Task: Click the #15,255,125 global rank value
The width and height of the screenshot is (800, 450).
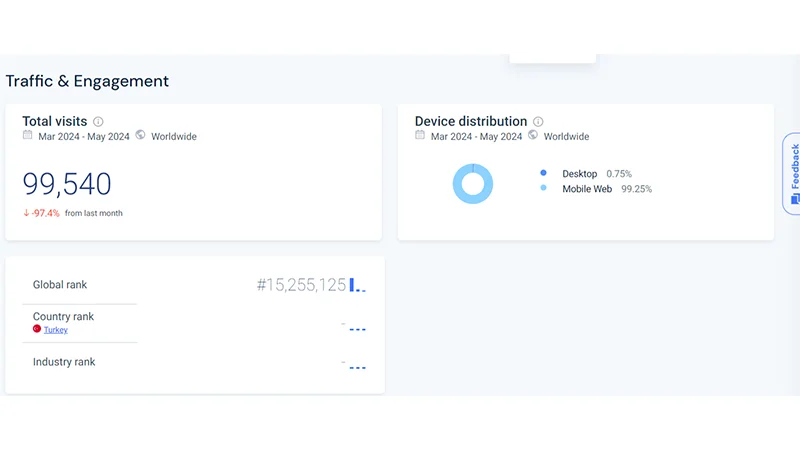Action: [301, 285]
